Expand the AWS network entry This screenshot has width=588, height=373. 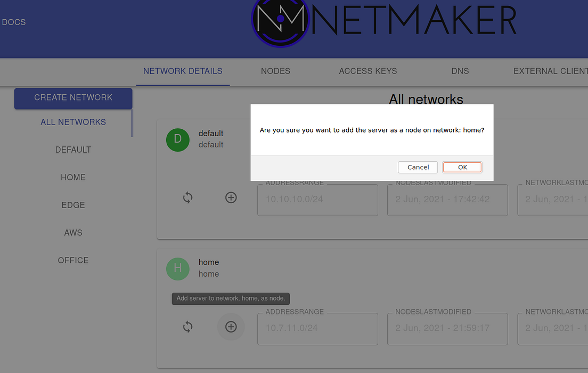(x=73, y=233)
